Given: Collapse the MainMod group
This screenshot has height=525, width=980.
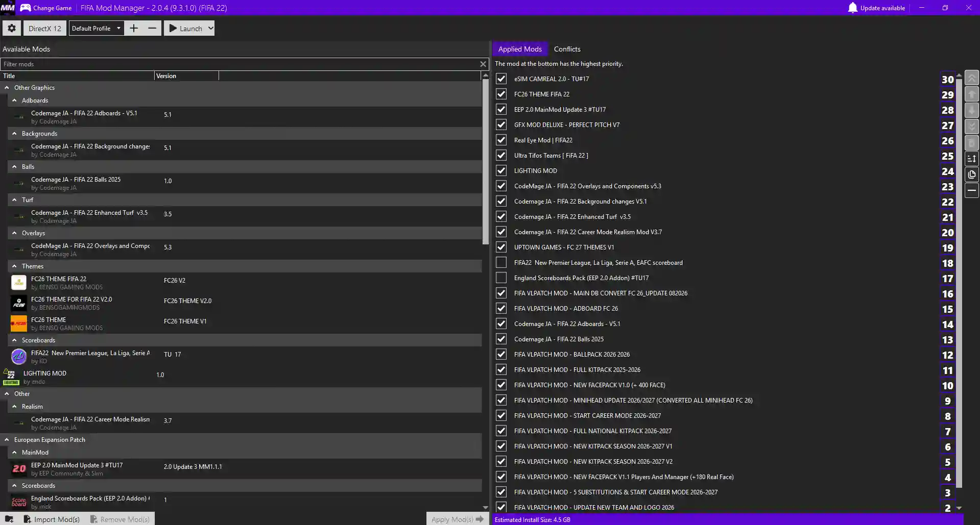Looking at the screenshot, I should (x=14, y=453).
